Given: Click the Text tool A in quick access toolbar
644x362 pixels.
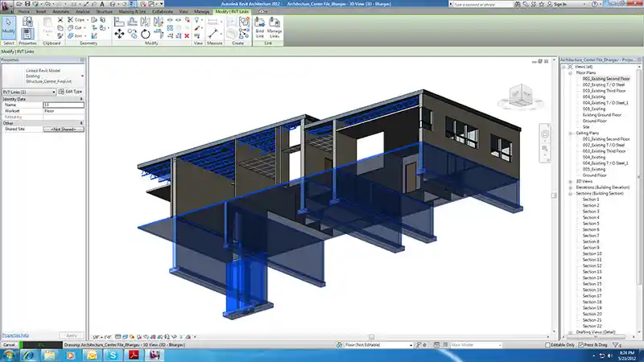Looking at the screenshot, I should pos(102,4).
